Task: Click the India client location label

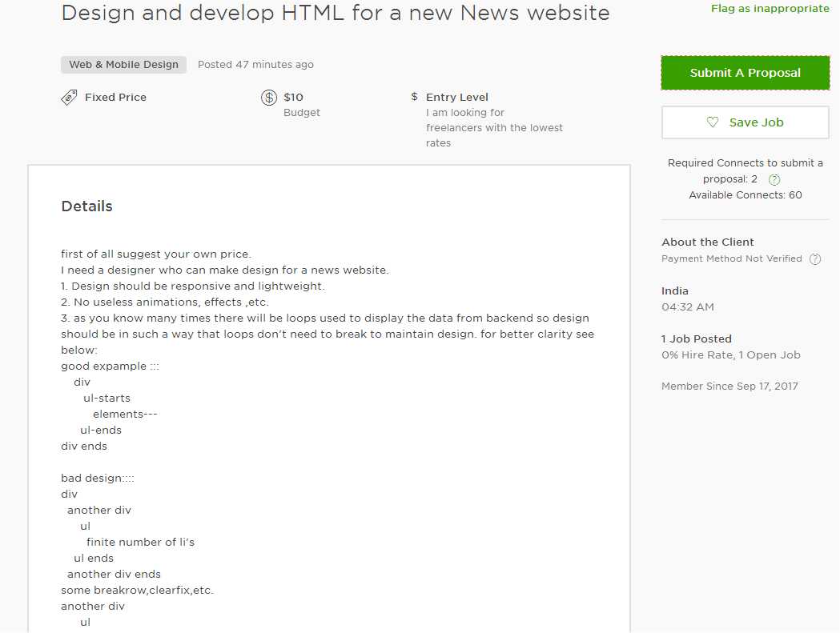Action: 675,290
